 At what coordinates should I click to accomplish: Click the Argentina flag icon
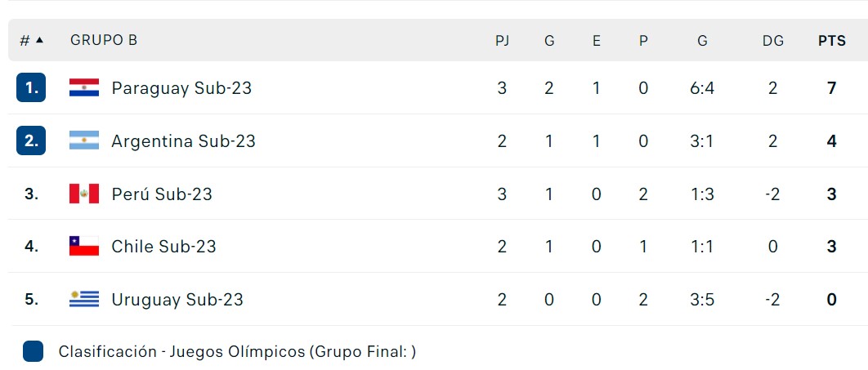click(x=84, y=140)
